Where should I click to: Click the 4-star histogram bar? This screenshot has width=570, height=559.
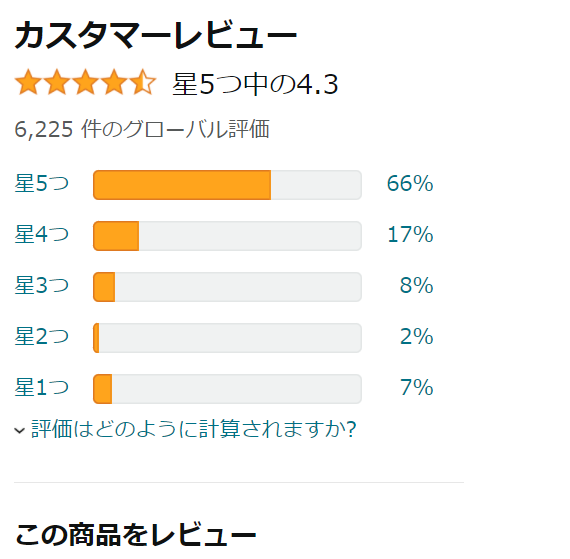tap(228, 236)
